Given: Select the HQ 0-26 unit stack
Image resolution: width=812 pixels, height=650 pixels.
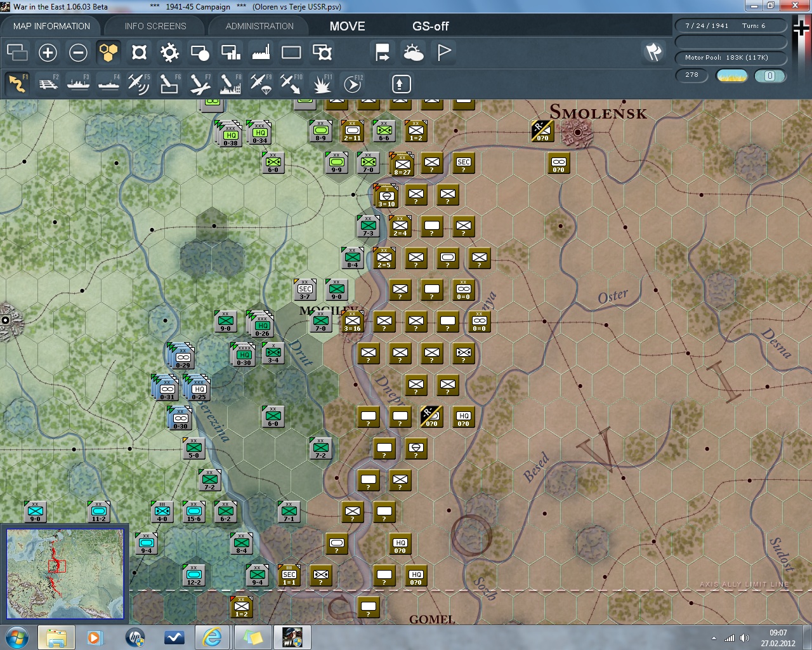Looking at the screenshot, I should click(x=261, y=324).
